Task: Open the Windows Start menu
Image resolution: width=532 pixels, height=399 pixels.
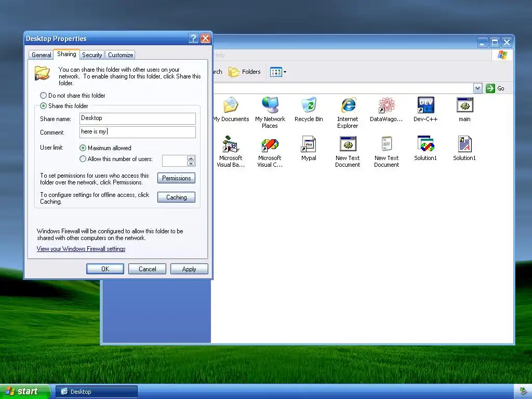Action: [25, 392]
